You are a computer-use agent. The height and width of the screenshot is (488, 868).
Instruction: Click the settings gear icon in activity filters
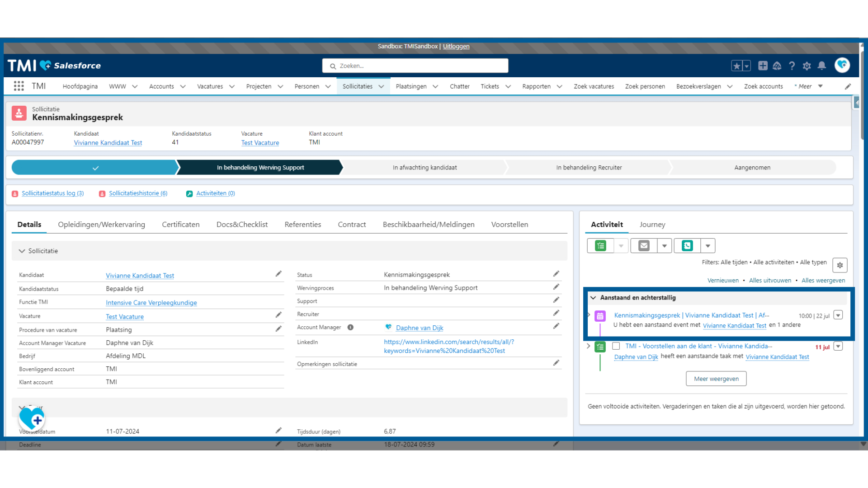point(840,265)
